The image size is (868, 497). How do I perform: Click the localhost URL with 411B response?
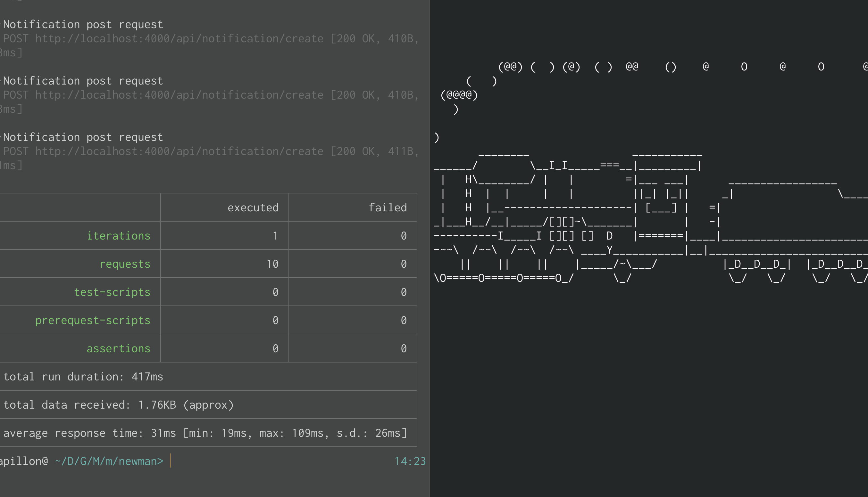pyautogui.click(x=179, y=151)
